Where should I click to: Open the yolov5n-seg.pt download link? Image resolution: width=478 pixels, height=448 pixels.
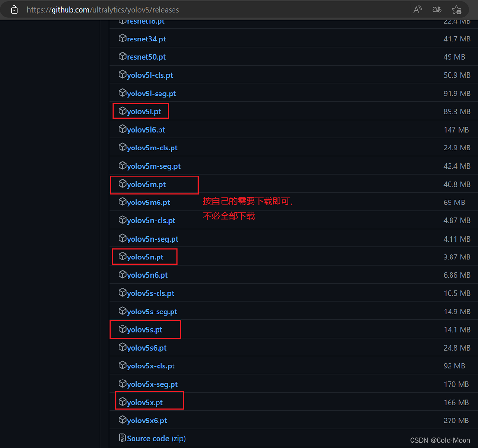click(153, 239)
